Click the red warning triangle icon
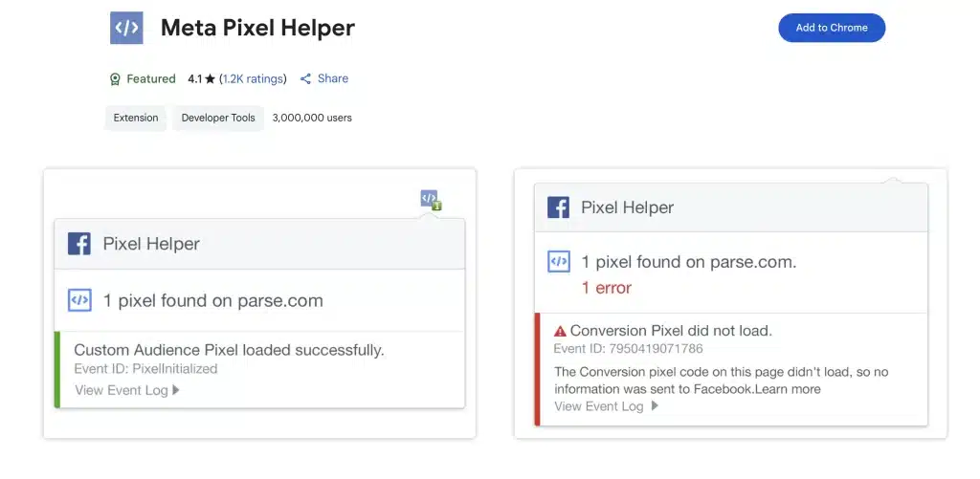The width and height of the screenshot is (980, 479). tap(560, 331)
